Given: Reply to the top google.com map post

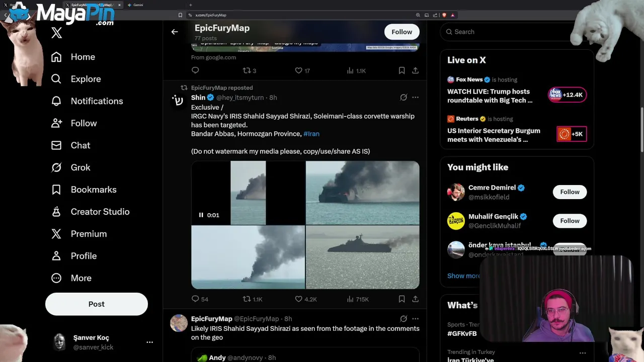Looking at the screenshot, I should [x=195, y=71].
